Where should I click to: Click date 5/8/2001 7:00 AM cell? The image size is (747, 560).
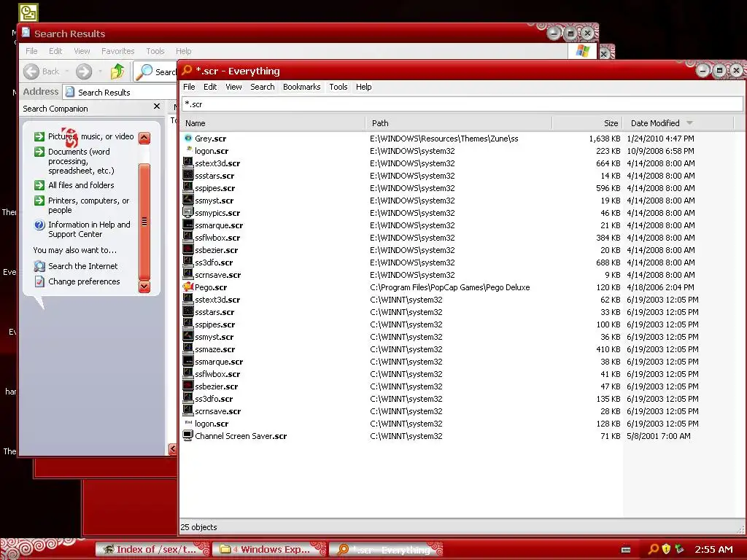[659, 436]
